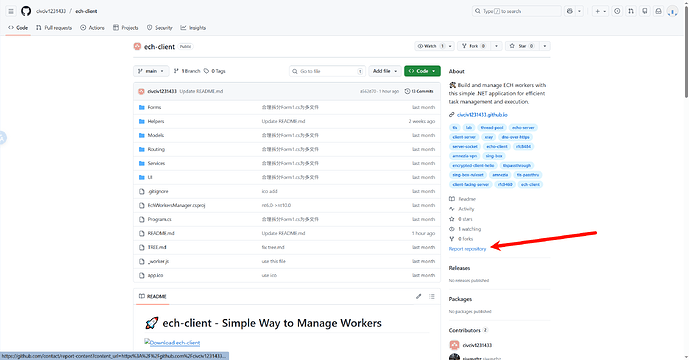The height and width of the screenshot is (360, 689).
Task: Open the Notifications inbox icon
Action: (x=658, y=11)
